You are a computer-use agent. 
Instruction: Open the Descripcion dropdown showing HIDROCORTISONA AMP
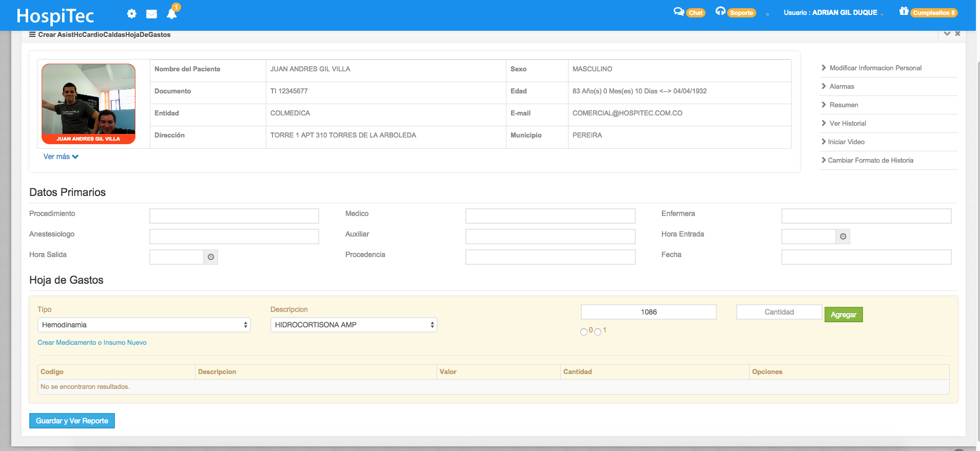coord(354,325)
